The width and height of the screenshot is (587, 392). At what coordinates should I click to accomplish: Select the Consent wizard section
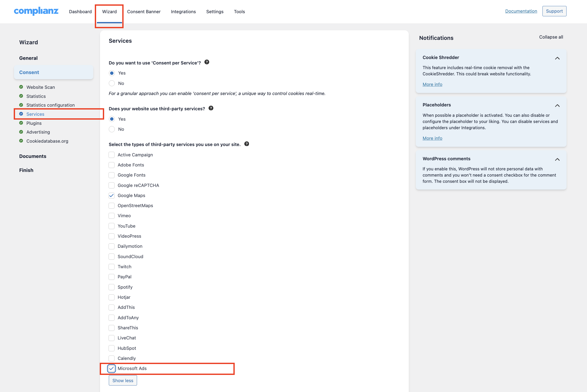(x=54, y=72)
